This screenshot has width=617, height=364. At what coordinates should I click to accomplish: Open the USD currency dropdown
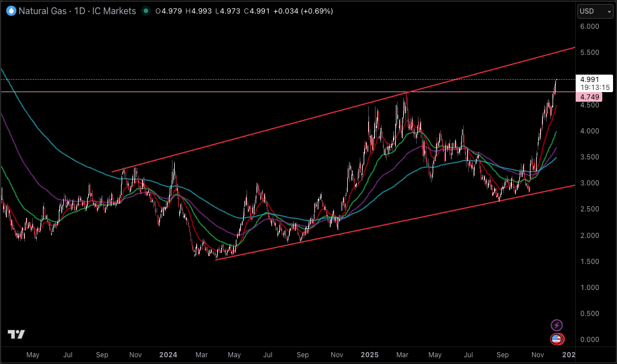click(594, 11)
